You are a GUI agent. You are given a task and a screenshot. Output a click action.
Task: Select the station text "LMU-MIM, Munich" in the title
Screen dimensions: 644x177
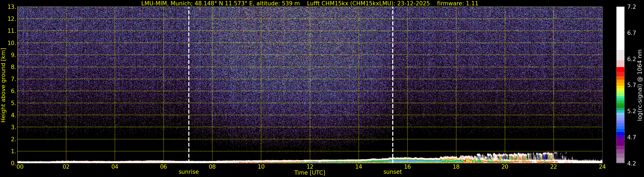(x=167, y=3)
